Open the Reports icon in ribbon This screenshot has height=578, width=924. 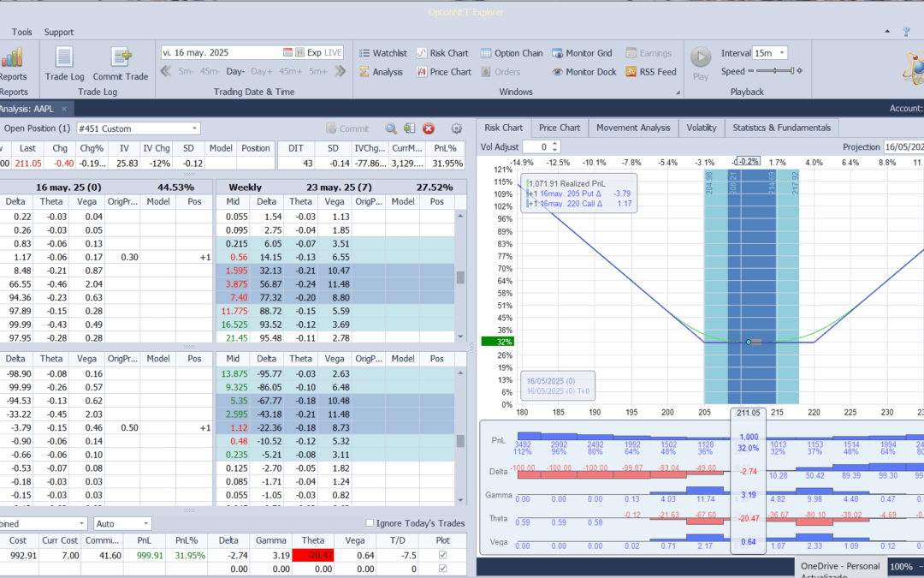click(x=12, y=63)
